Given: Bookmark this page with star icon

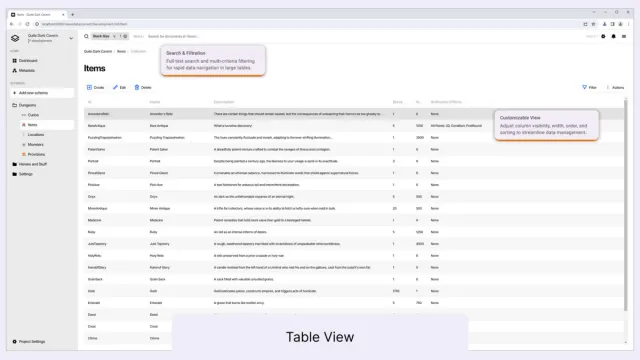Looking at the screenshot, I should (593, 24).
